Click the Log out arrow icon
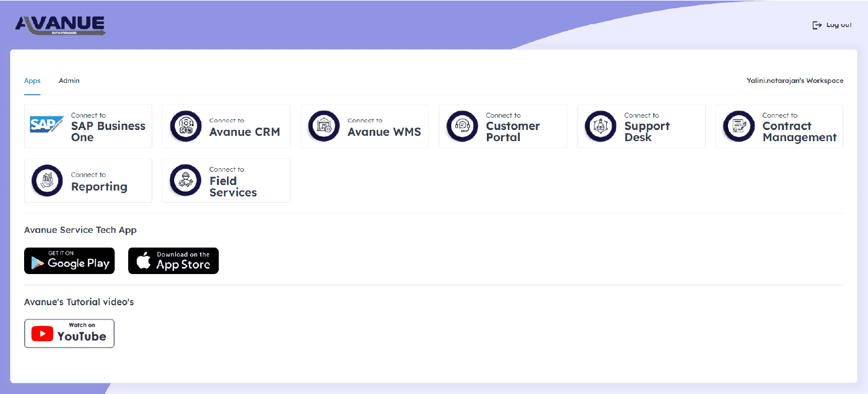 817,25
